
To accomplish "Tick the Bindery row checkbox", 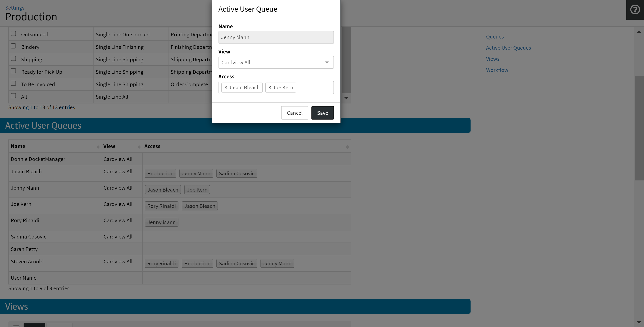I will [x=13, y=46].
